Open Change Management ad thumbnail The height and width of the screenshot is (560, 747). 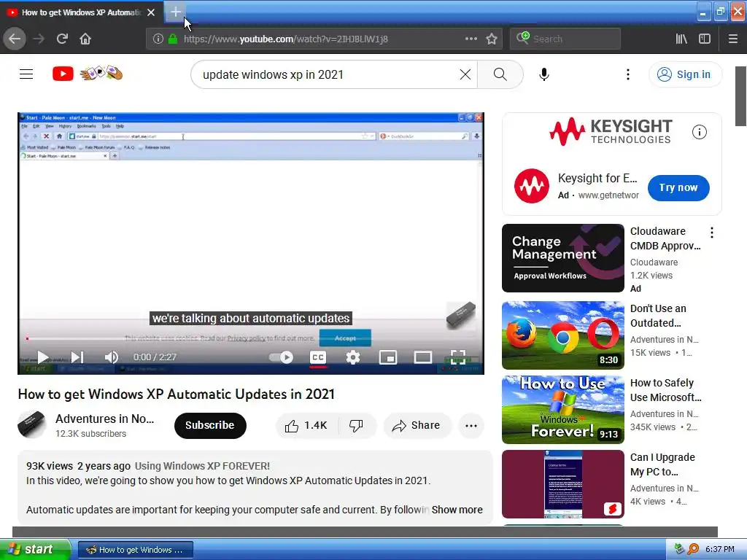562,258
